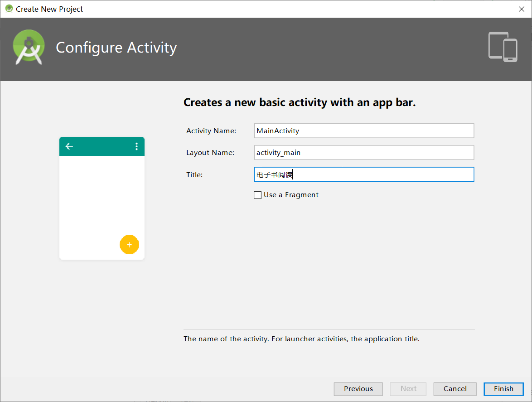Screen dimensions: 532x402
Task: Click the disabled Next button
Action: (408, 389)
